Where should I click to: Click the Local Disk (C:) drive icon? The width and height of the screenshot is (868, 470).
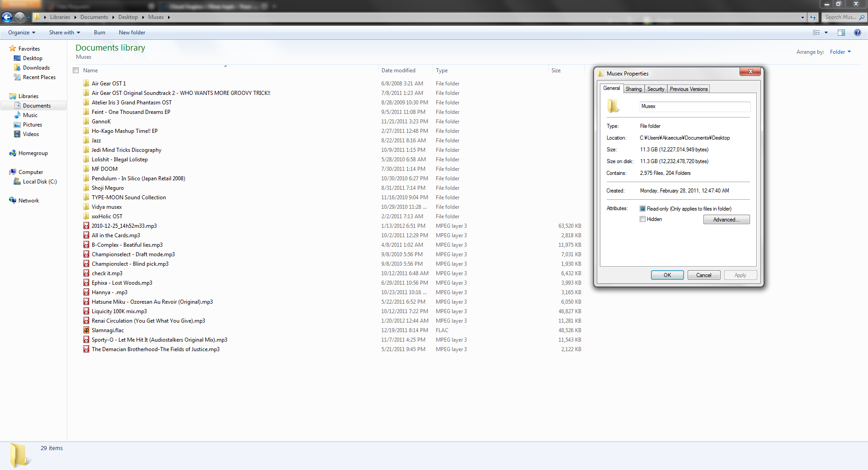click(x=17, y=182)
